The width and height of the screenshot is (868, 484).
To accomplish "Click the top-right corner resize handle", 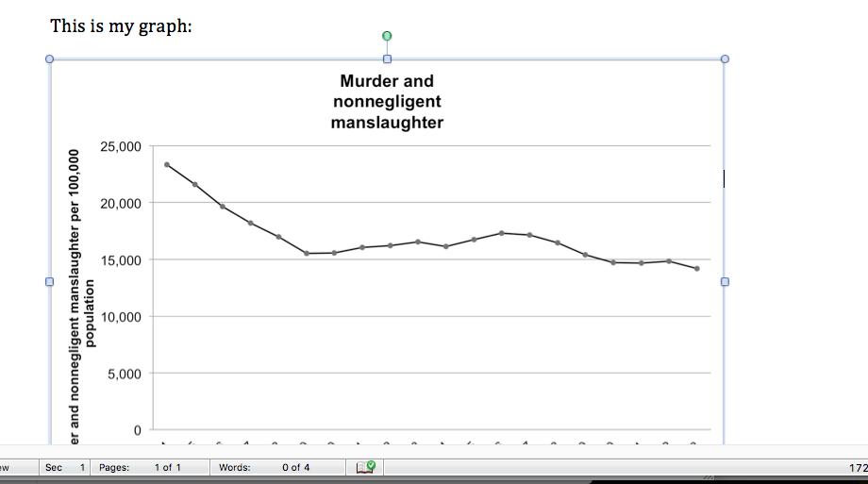I will [x=725, y=59].
